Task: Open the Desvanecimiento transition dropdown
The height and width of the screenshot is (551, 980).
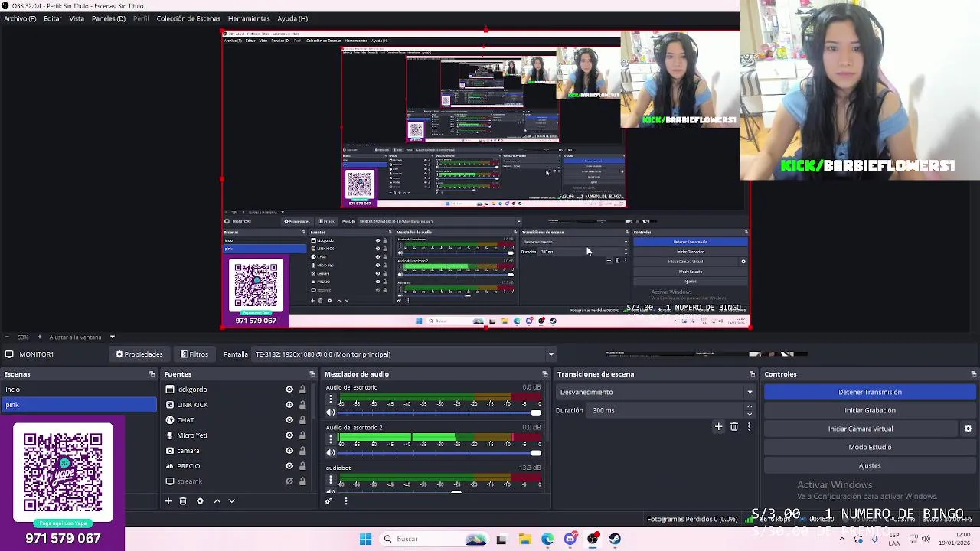Action: click(656, 392)
